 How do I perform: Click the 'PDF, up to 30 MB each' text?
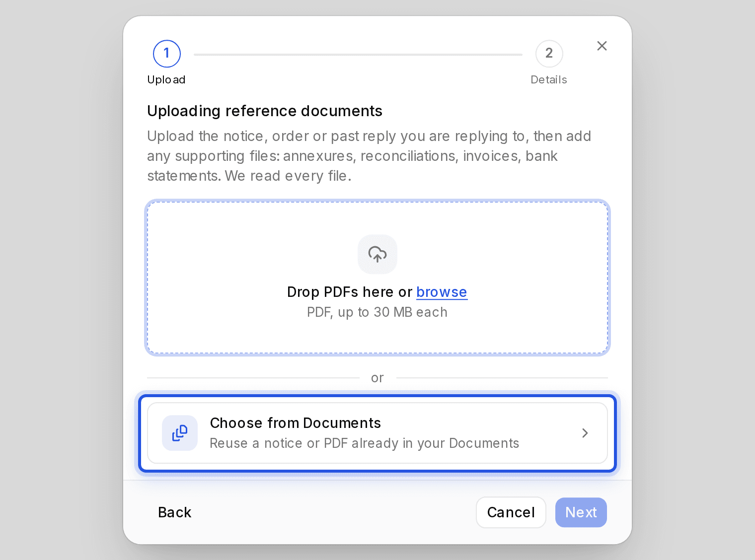[377, 312]
